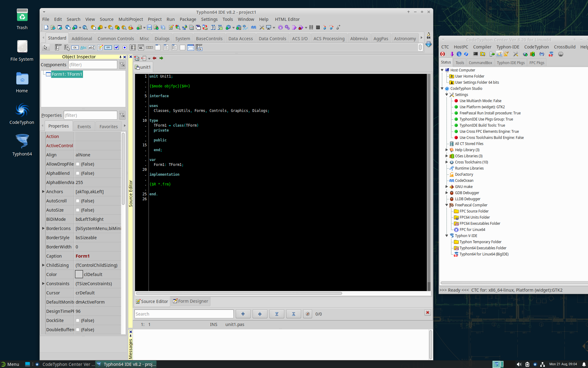This screenshot has height=368, width=588.
Task: Select the arrow pointer selection tool in palette
Action: pyautogui.click(x=46, y=48)
